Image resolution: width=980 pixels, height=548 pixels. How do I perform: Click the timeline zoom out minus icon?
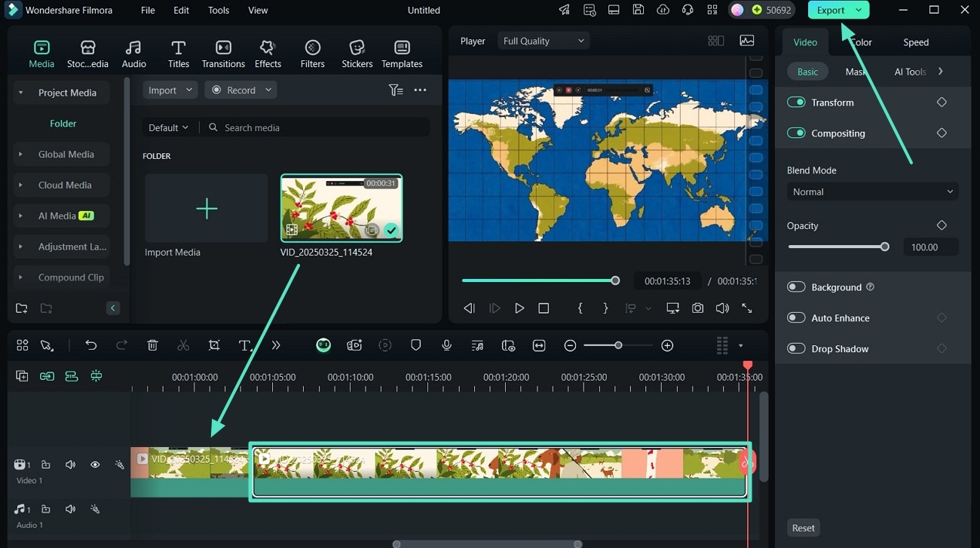[570, 345]
